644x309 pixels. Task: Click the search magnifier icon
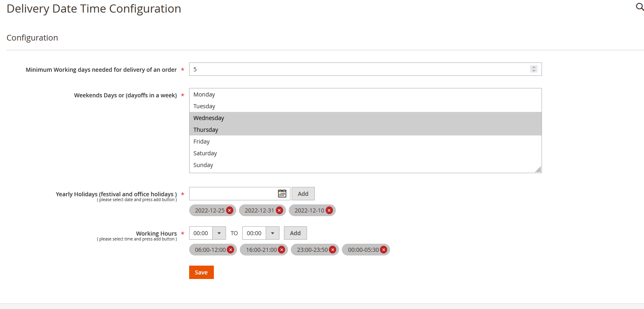point(640,7)
